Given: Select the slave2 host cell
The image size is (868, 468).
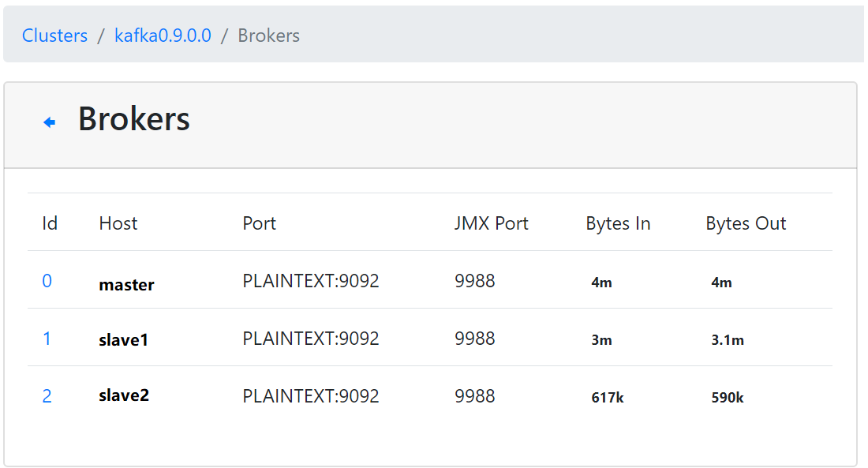Looking at the screenshot, I should (124, 395).
